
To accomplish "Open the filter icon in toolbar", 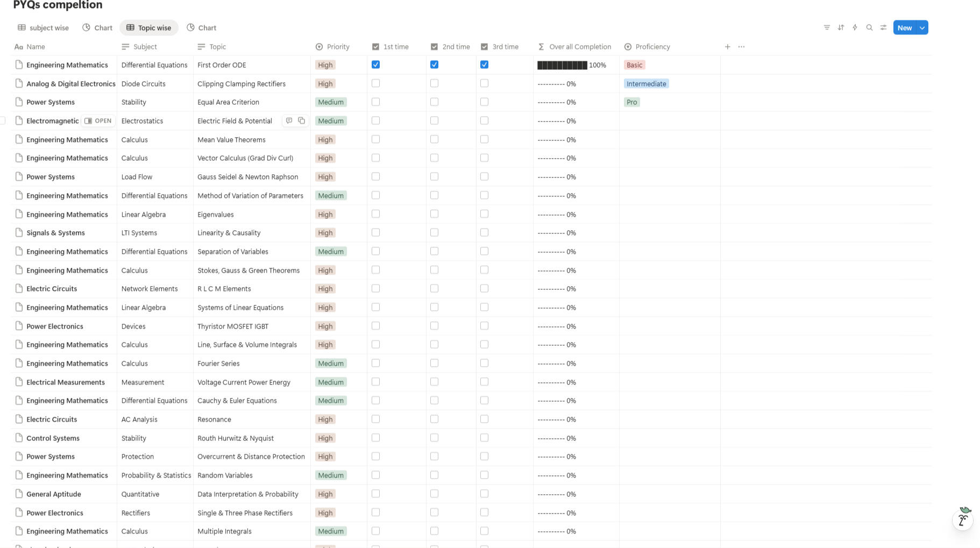I will [827, 27].
